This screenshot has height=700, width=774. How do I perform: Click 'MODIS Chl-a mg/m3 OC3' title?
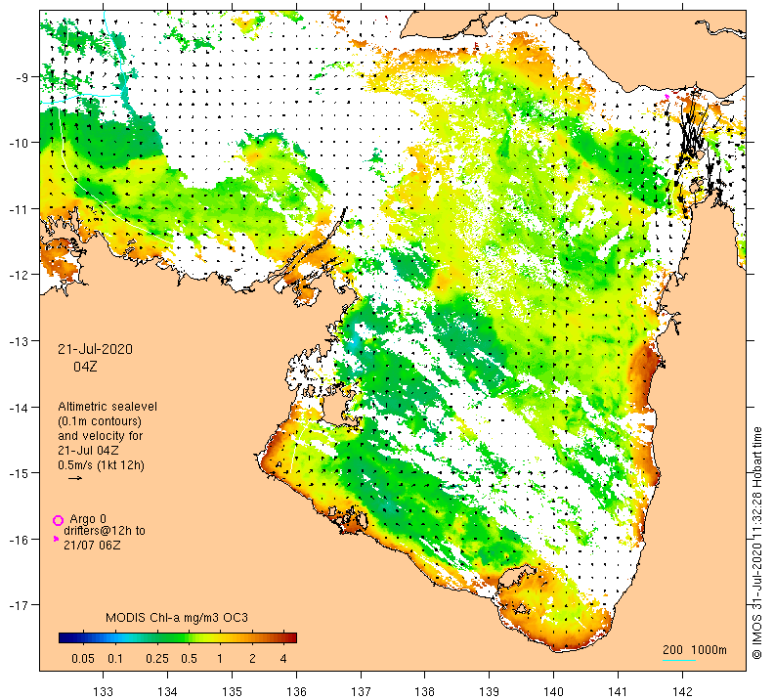pyautogui.click(x=177, y=618)
